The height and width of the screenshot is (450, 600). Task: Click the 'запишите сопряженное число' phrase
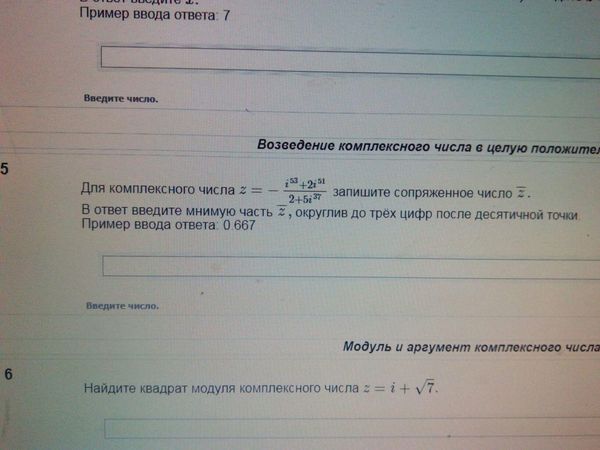click(425, 192)
